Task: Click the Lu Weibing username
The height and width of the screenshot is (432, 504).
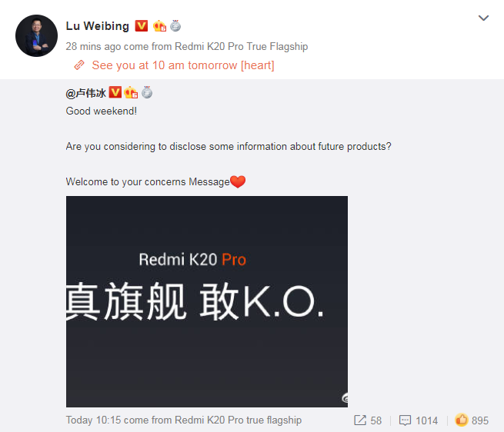Action: [x=98, y=26]
